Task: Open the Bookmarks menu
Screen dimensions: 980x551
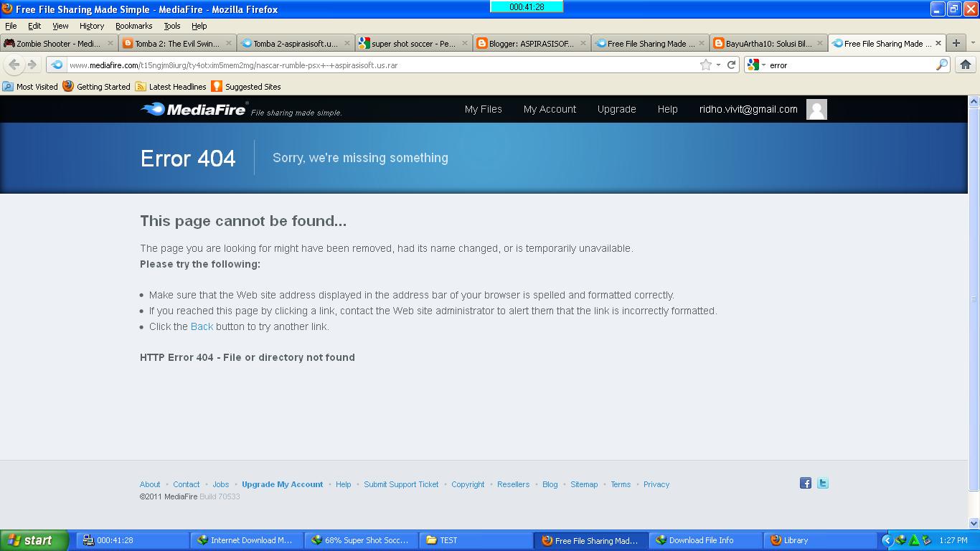Action: (x=134, y=26)
